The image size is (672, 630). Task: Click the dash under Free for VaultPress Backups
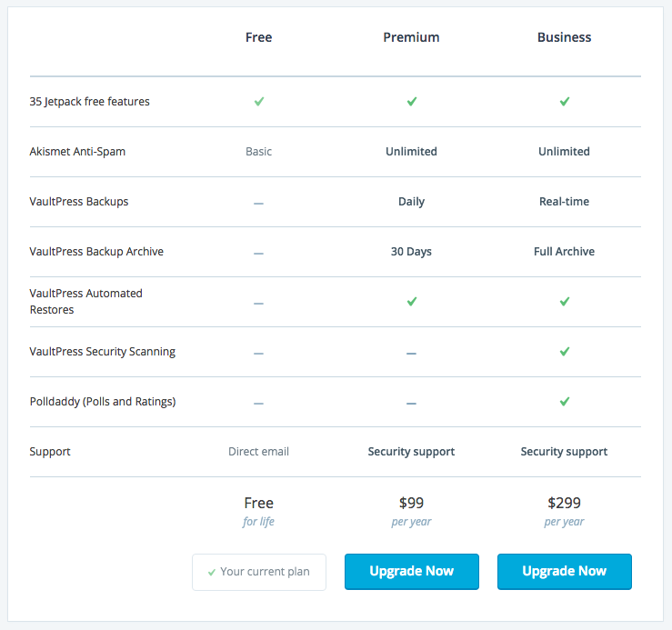pos(258,204)
